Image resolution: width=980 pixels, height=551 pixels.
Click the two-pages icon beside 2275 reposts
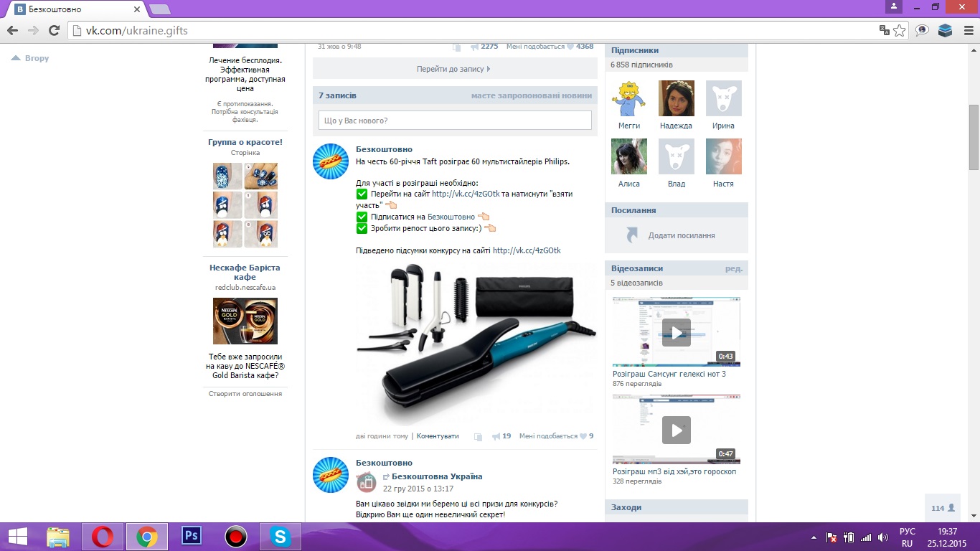(x=457, y=47)
